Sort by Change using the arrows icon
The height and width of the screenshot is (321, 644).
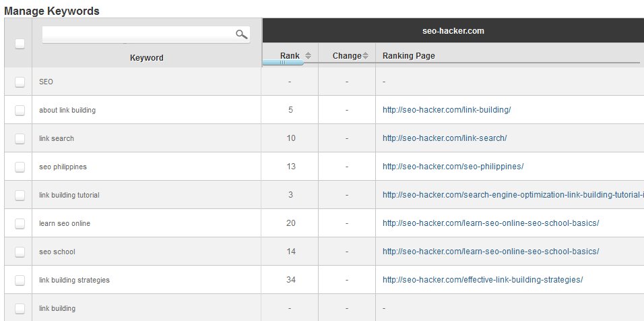366,56
